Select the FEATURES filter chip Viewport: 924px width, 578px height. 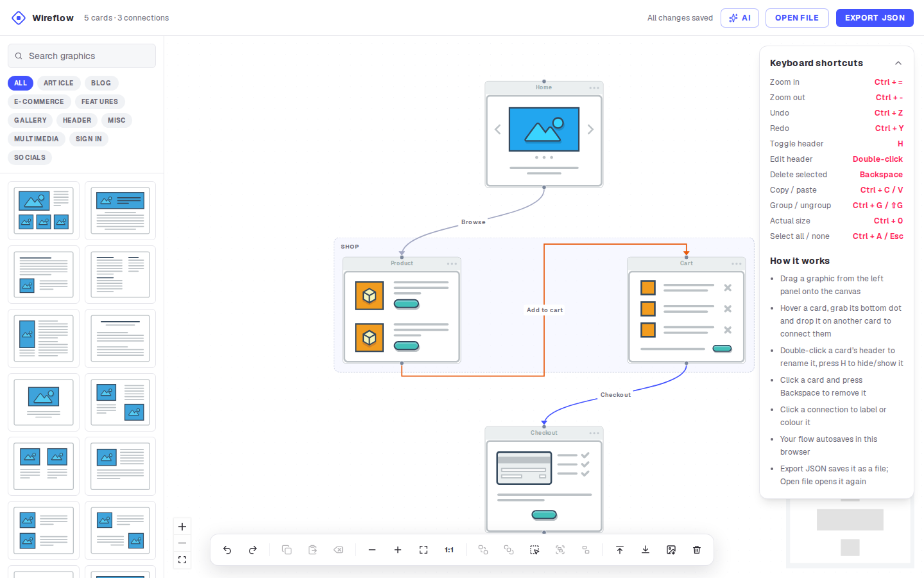click(99, 101)
